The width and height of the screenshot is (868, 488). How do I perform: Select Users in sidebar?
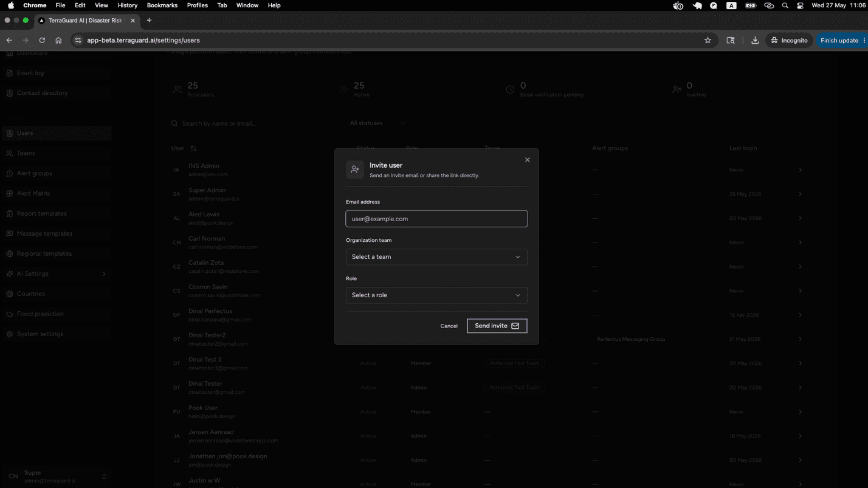(57, 133)
